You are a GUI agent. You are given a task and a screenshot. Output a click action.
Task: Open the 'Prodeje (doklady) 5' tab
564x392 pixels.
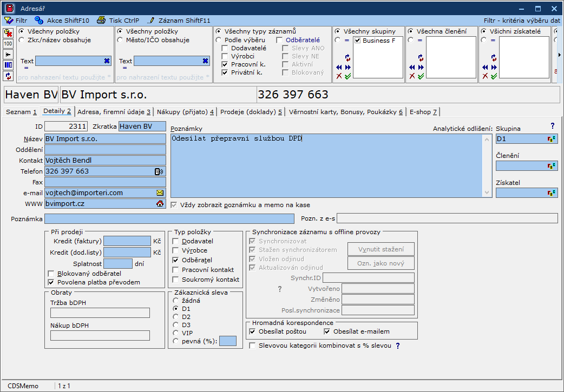[x=251, y=112]
